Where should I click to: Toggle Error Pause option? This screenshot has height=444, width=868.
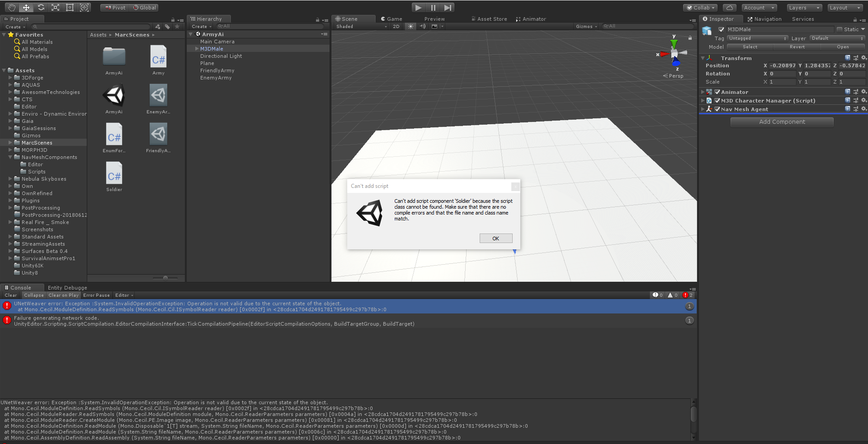(96, 295)
